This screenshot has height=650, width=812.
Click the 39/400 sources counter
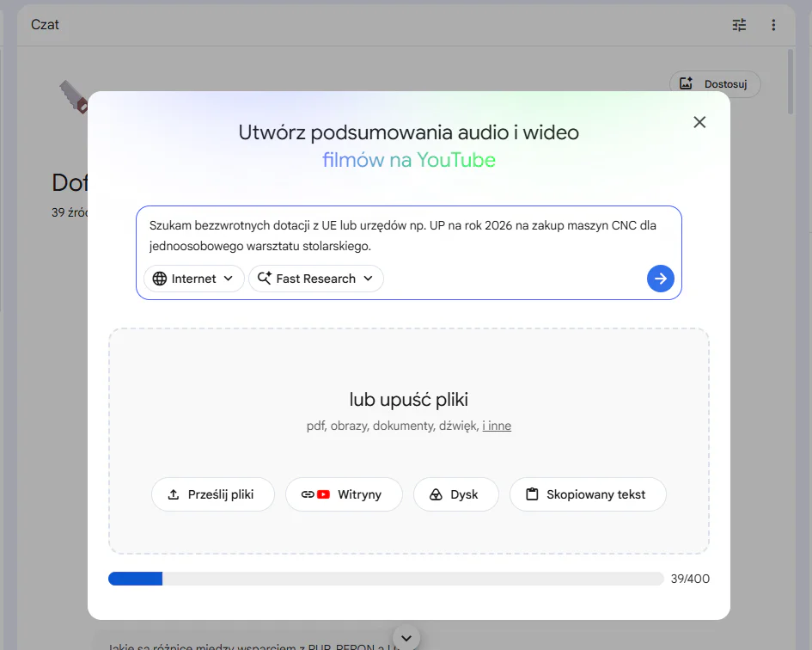pos(690,579)
